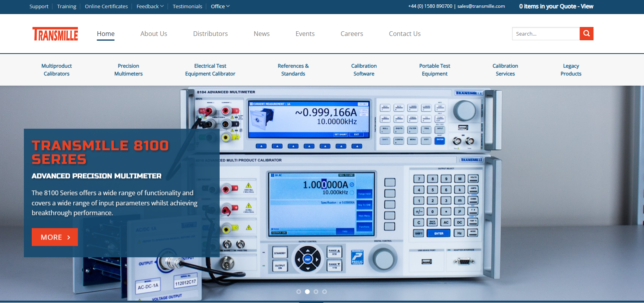The width and height of the screenshot is (644, 303).
Task: Open Portable Test Equipment category
Action: pyautogui.click(x=435, y=70)
